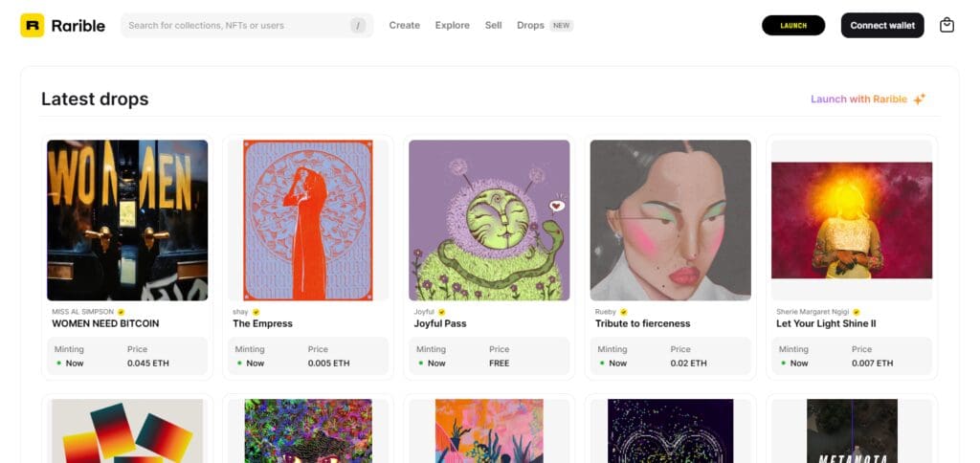Click the verified badge beside shay
The width and height of the screenshot is (980, 463).
coord(256,312)
